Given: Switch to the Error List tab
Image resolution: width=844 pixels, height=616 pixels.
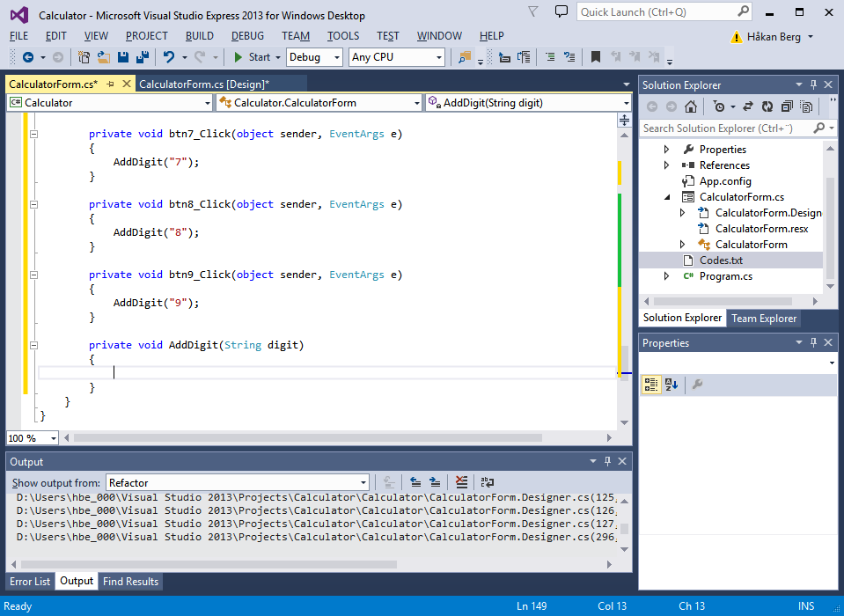Looking at the screenshot, I should (x=30, y=581).
